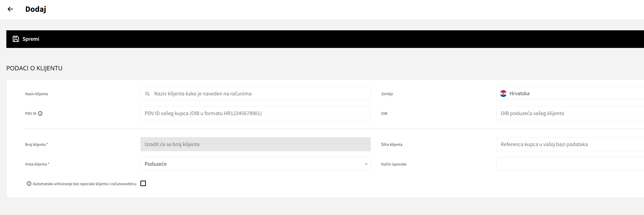Image resolution: width=644 pixels, height=215 pixels.
Task: Click the Automatsko arhiviranje label text
Action: click(x=85, y=184)
